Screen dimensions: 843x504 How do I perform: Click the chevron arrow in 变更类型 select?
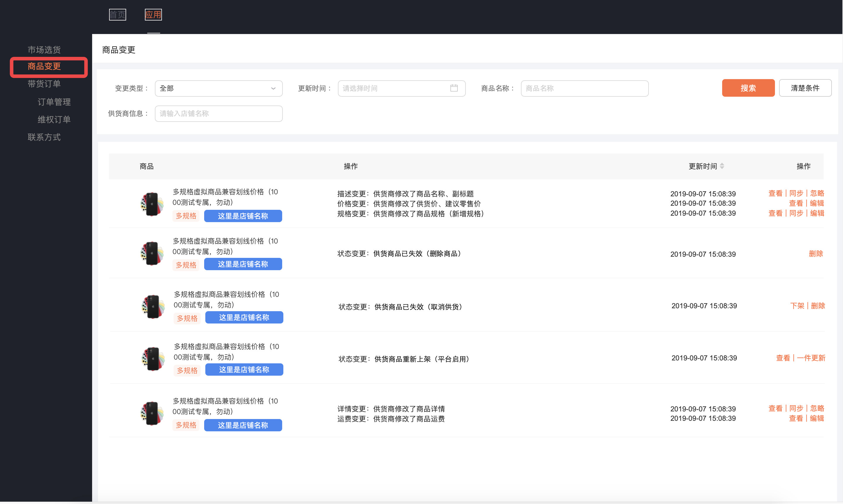(273, 88)
